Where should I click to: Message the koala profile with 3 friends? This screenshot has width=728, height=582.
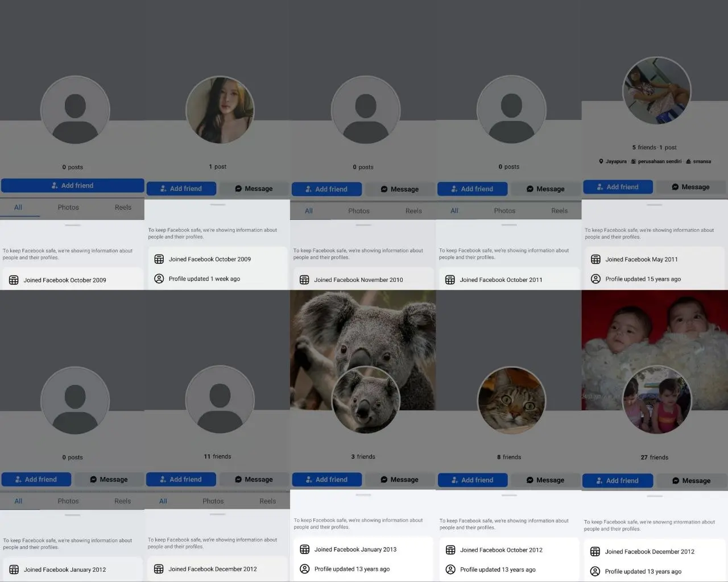click(x=399, y=480)
